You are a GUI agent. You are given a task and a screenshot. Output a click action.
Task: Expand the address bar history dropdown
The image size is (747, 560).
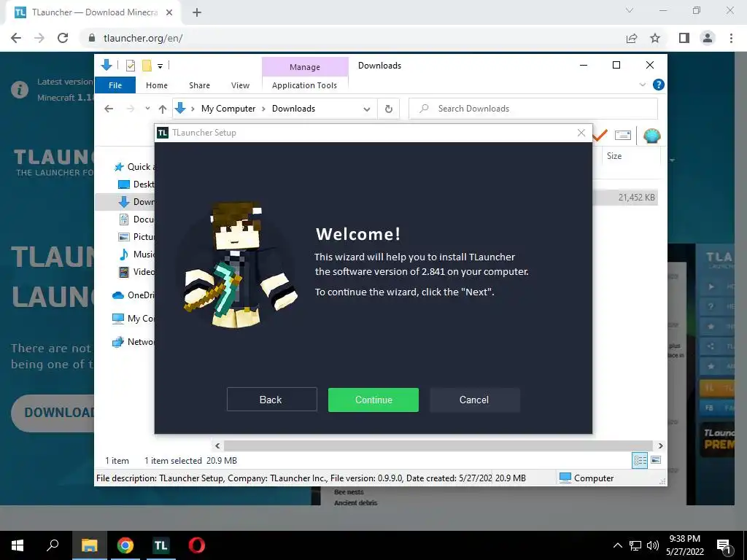pyautogui.click(x=367, y=109)
